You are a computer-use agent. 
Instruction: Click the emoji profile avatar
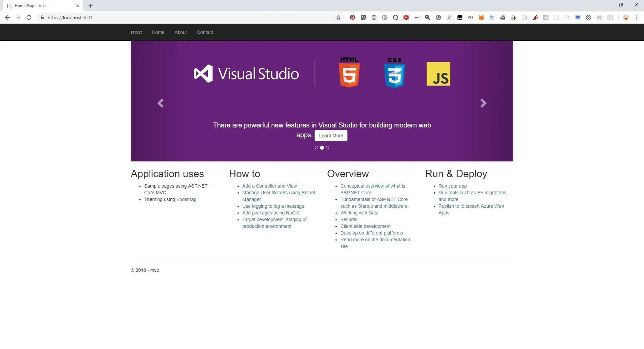(x=626, y=18)
